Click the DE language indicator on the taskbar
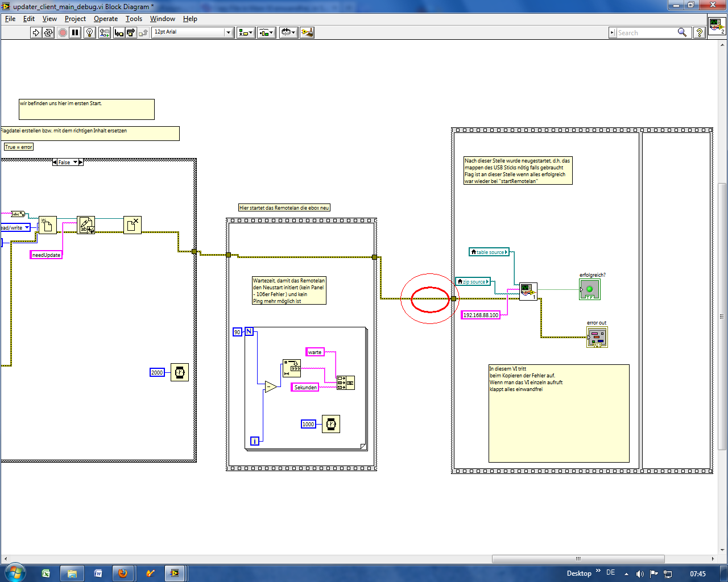The width and height of the screenshot is (728, 582). (610, 572)
